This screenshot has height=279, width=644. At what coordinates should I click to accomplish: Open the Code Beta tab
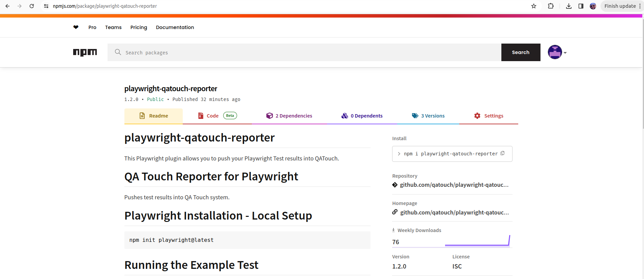217,116
